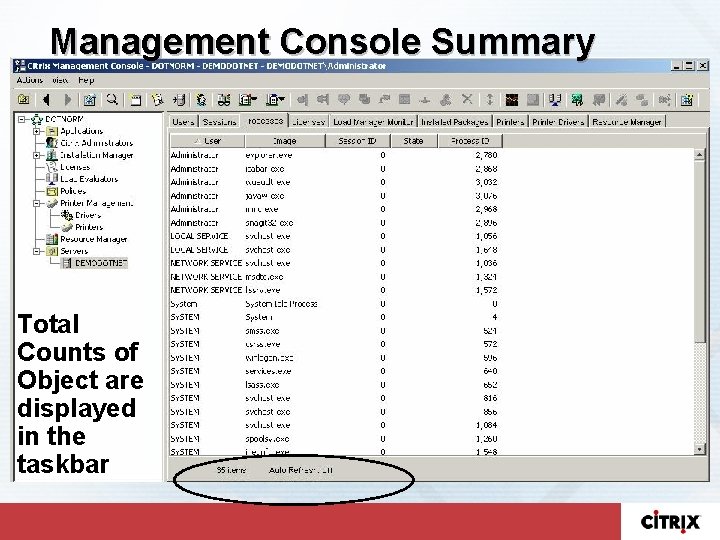Click the Resource Manager chart icon
Viewport: 720px width, 540px height.
(x=52, y=239)
